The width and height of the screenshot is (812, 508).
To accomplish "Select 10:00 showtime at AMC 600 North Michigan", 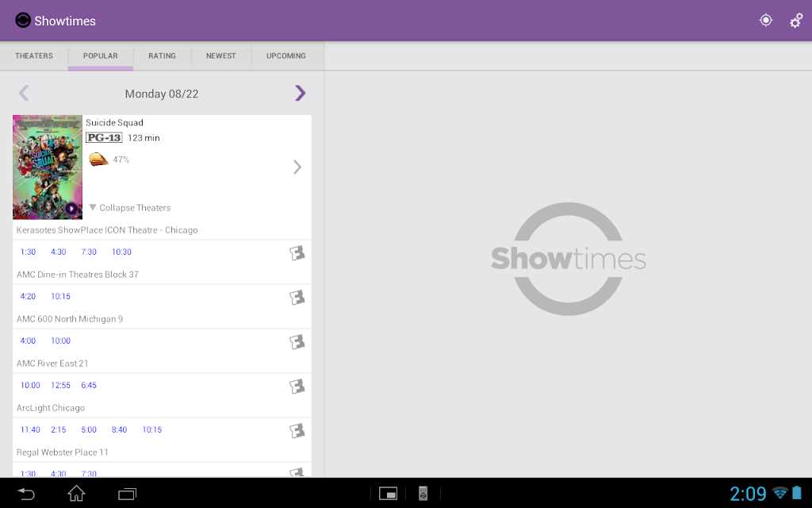I will (60, 341).
